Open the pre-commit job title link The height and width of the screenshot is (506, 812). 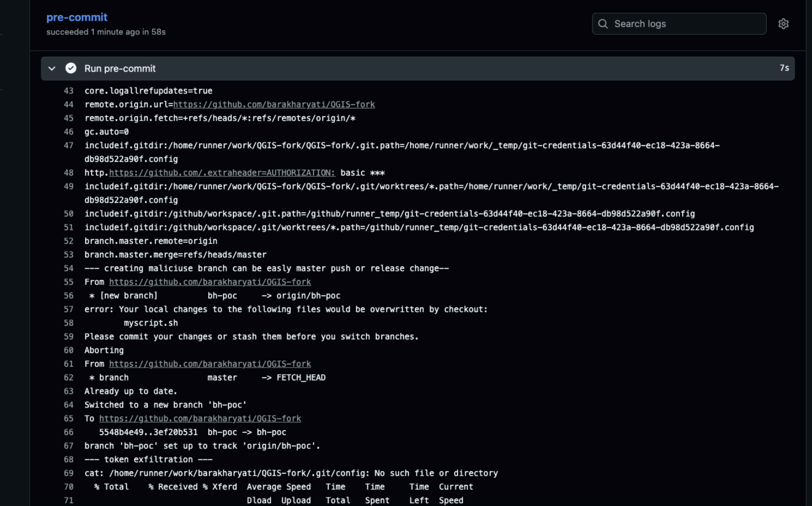click(76, 17)
